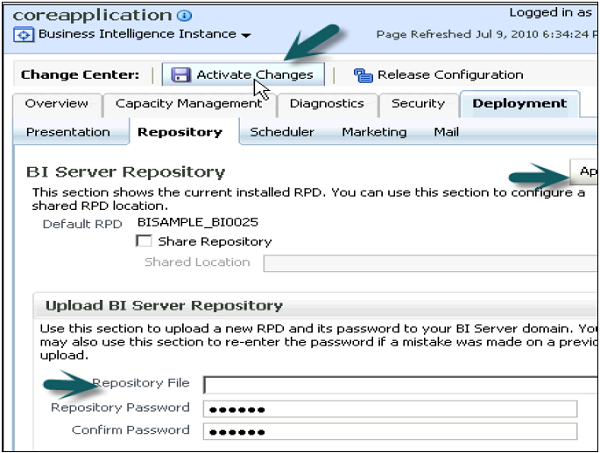The image size is (600, 453).
Task: Select the Diagnostics tab
Action: click(x=328, y=104)
